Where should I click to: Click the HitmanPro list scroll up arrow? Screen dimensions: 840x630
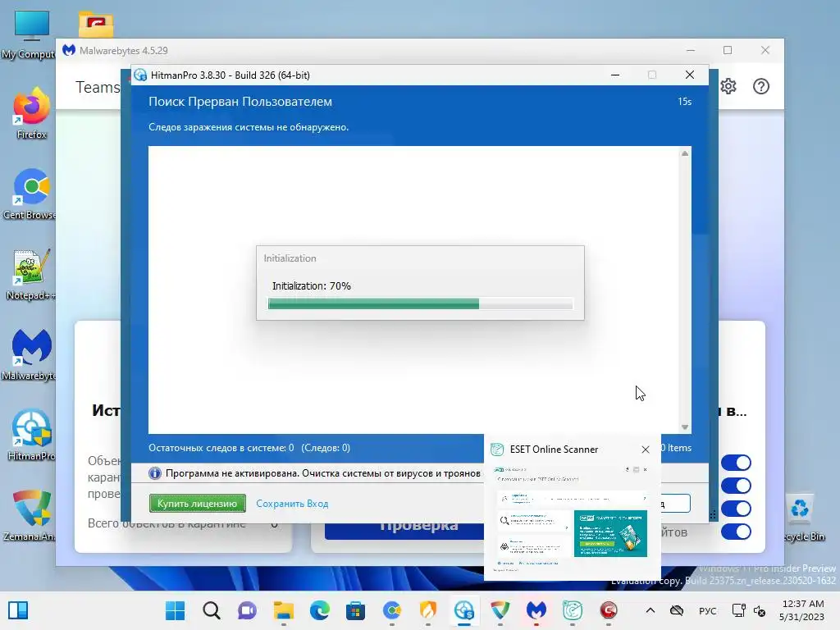[685, 153]
